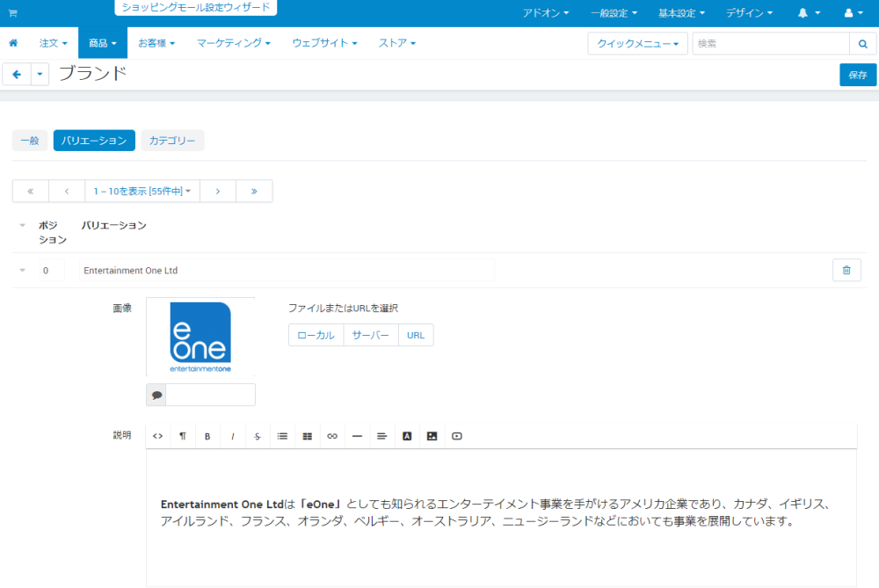Go to previous page of variations
The height and width of the screenshot is (588, 879).
click(67, 191)
